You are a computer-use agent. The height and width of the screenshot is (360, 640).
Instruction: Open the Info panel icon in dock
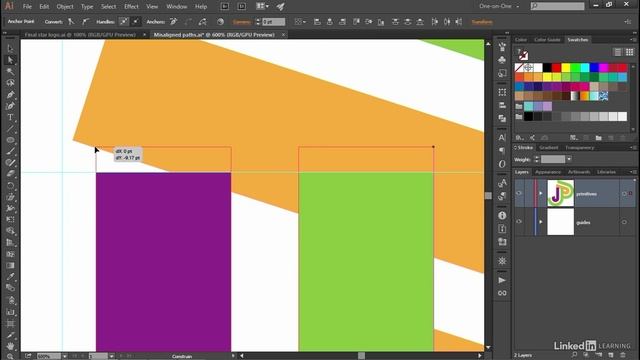(502, 216)
